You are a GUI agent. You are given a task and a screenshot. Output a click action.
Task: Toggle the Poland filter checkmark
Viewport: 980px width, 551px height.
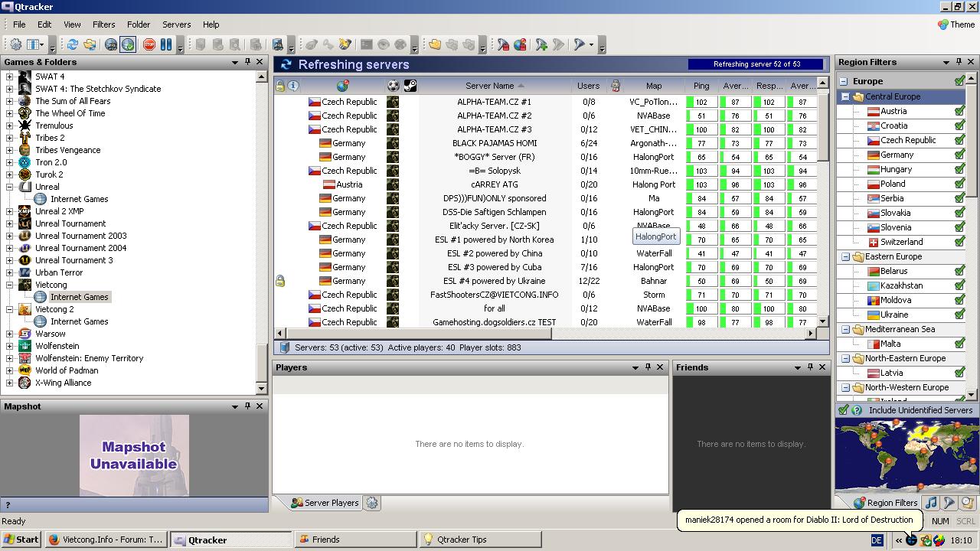tap(959, 184)
